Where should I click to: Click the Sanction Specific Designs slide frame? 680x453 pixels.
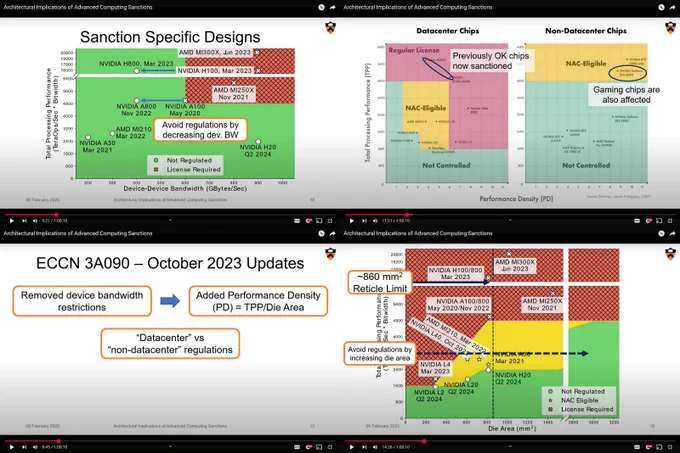[x=170, y=113]
